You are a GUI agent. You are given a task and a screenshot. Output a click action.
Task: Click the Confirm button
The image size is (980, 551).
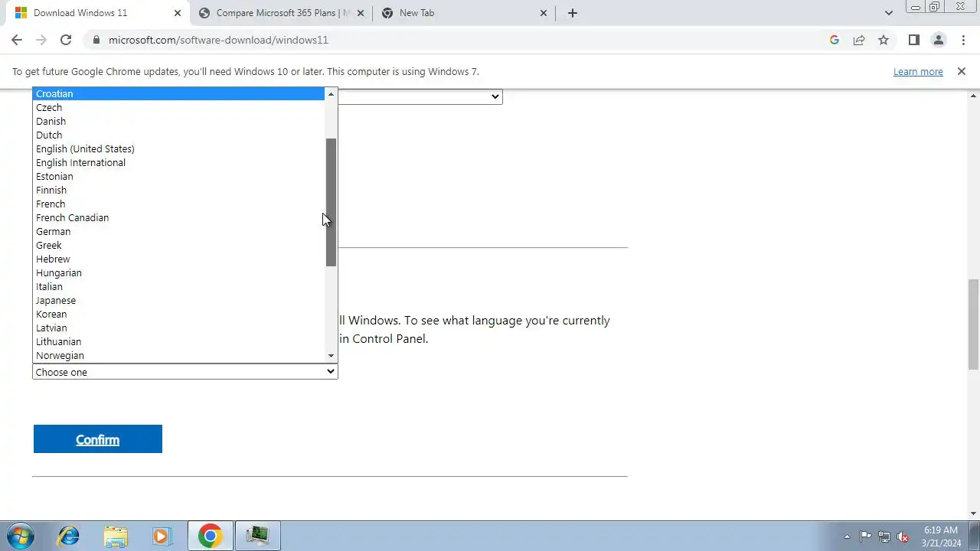(98, 439)
